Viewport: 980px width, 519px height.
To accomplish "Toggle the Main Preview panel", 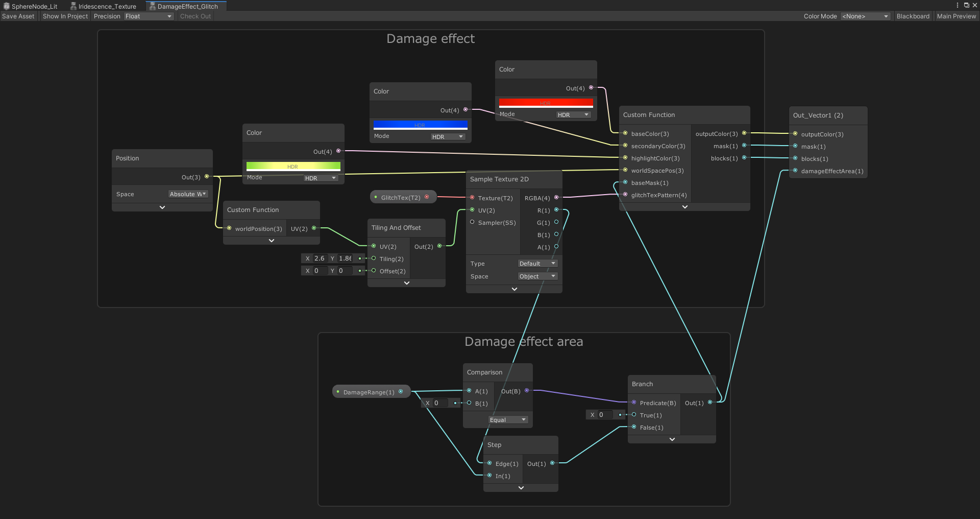I will (957, 16).
